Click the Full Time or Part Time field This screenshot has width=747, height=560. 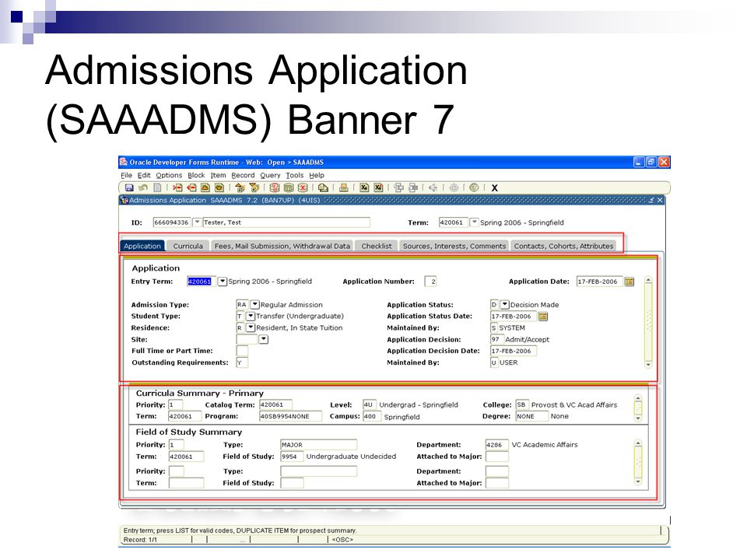pyautogui.click(x=242, y=351)
